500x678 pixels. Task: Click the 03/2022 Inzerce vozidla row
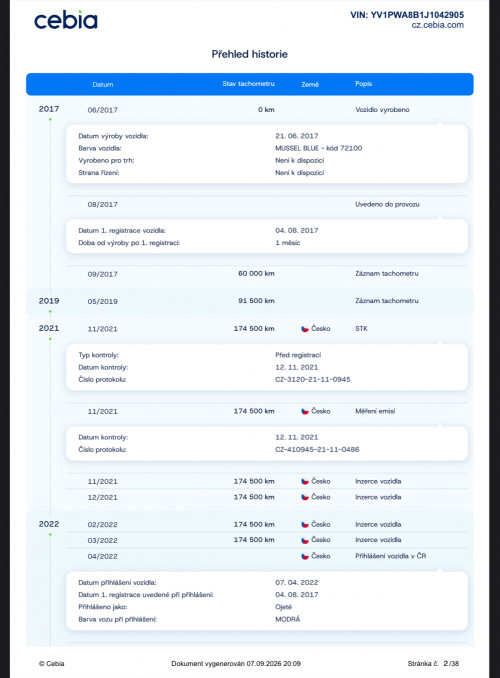[267, 540]
